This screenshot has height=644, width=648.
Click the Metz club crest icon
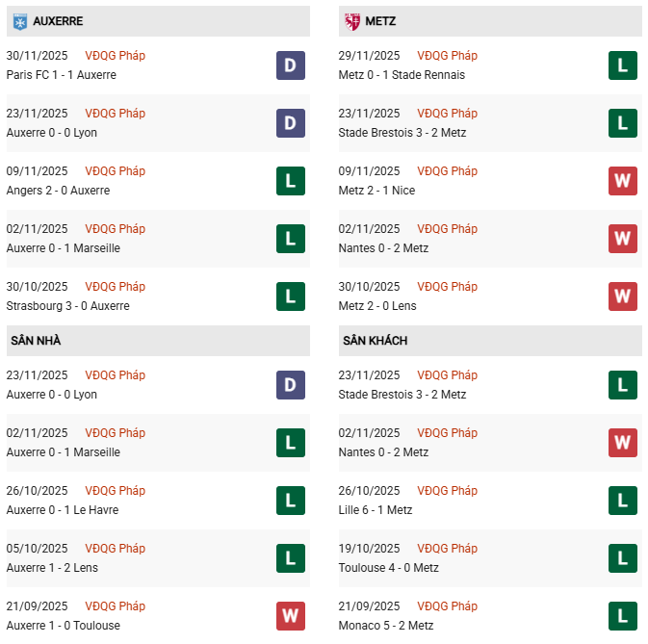coord(352,20)
